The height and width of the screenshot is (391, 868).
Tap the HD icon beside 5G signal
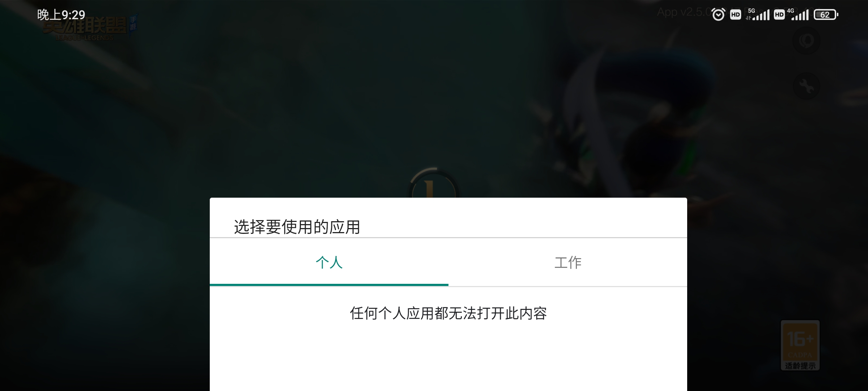pyautogui.click(x=736, y=15)
